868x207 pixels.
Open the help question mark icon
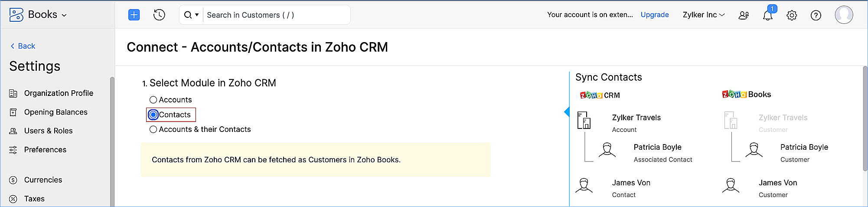pyautogui.click(x=816, y=16)
